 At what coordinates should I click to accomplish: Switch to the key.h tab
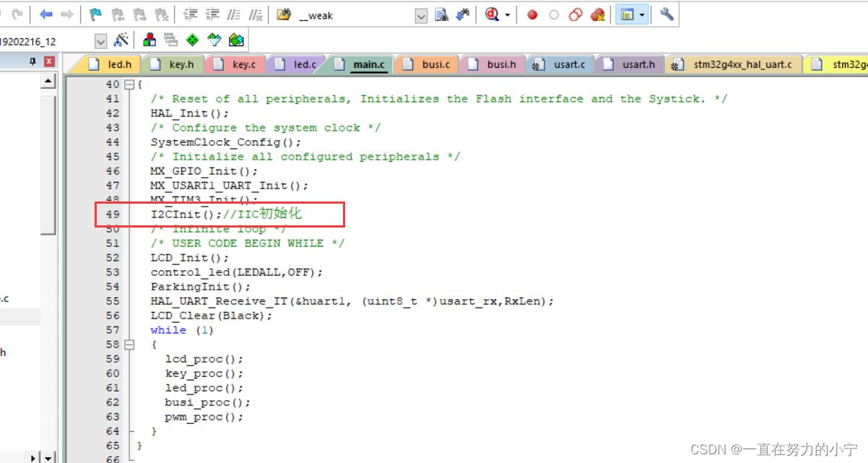[173, 64]
